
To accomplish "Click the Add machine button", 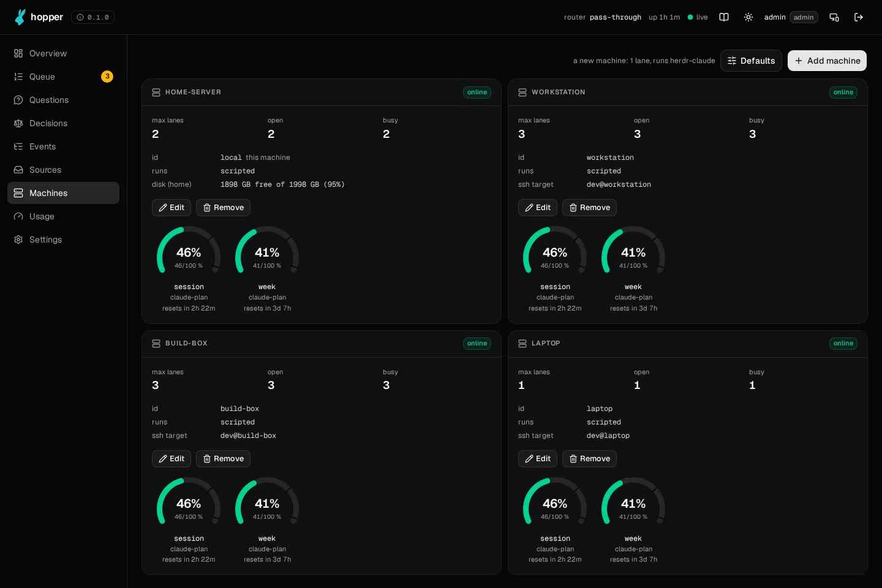I will point(827,61).
